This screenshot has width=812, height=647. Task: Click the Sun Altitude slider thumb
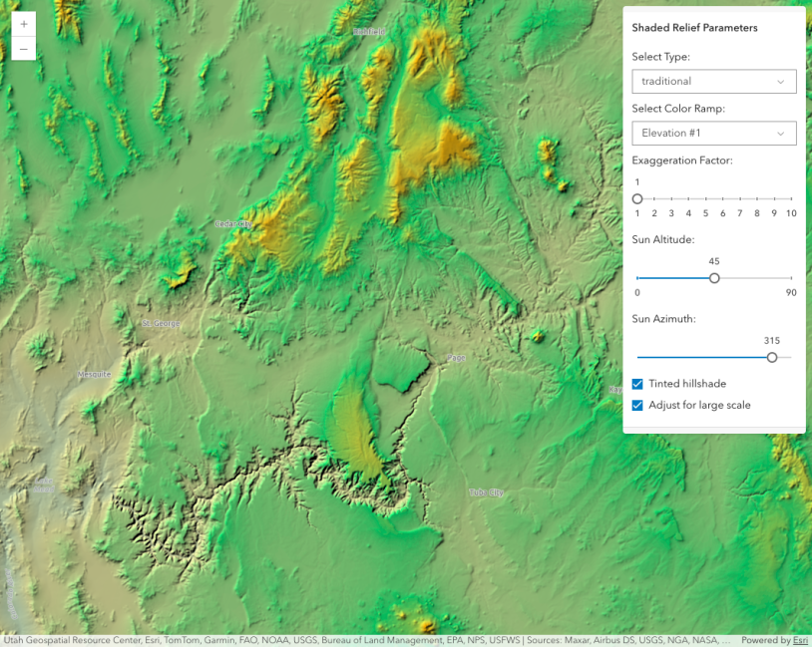point(713,278)
